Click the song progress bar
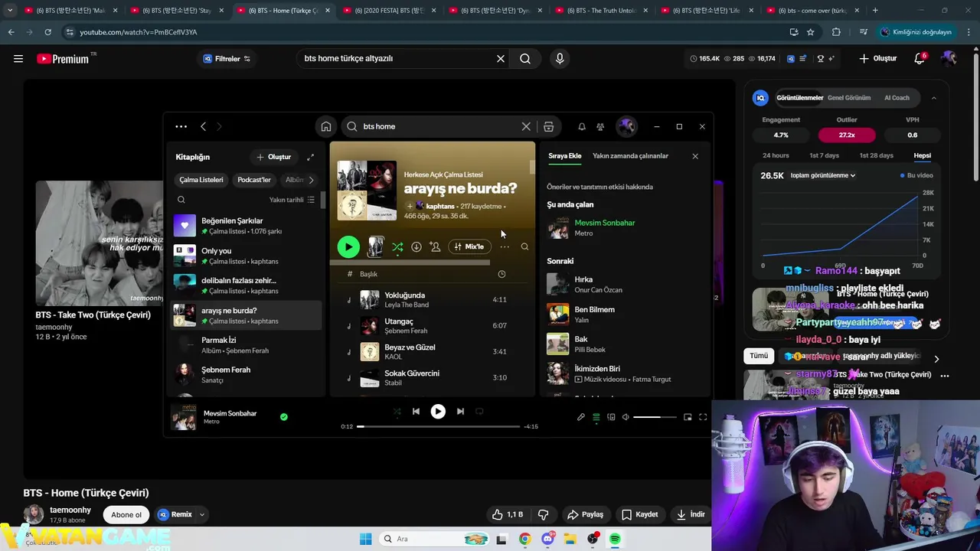 coord(438,426)
